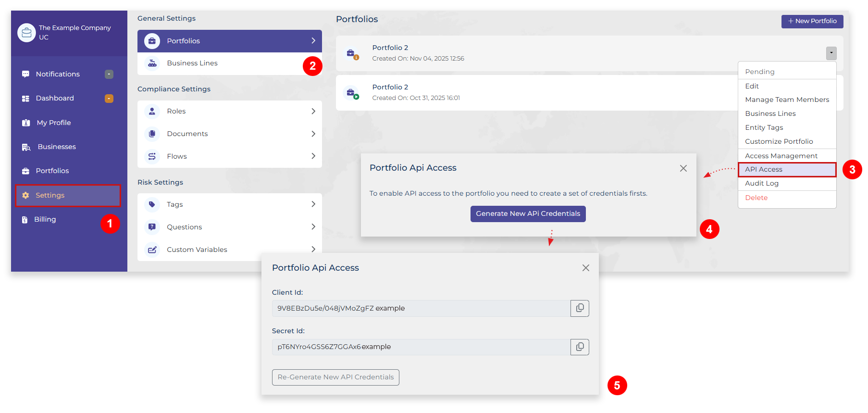This screenshot has width=868, height=413.
Task: Close the credentials Portfolio Api Access dialog
Action: click(x=585, y=268)
